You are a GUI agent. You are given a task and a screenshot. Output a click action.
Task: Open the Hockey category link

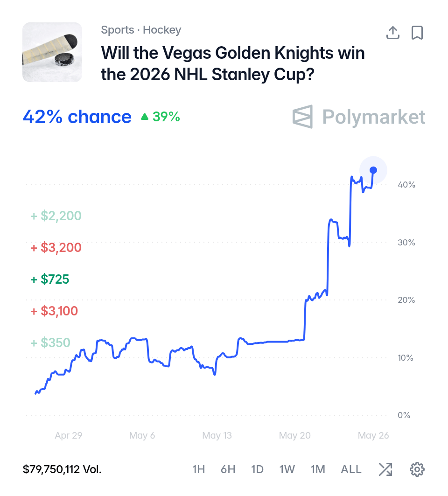(x=162, y=30)
